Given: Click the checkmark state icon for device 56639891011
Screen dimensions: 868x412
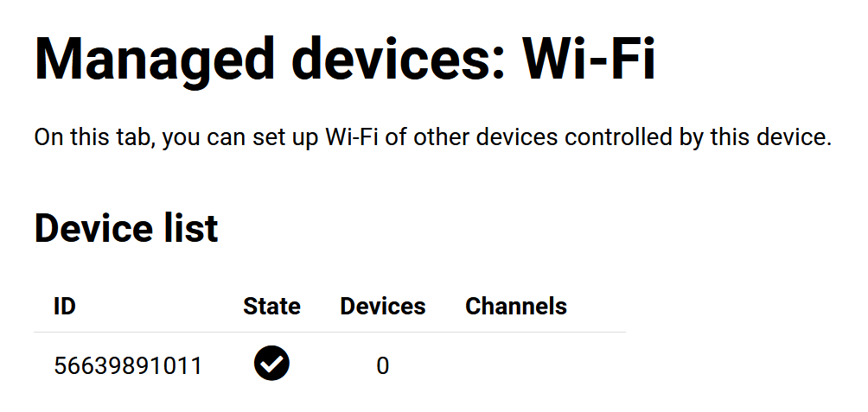Looking at the screenshot, I should point(271,364).
